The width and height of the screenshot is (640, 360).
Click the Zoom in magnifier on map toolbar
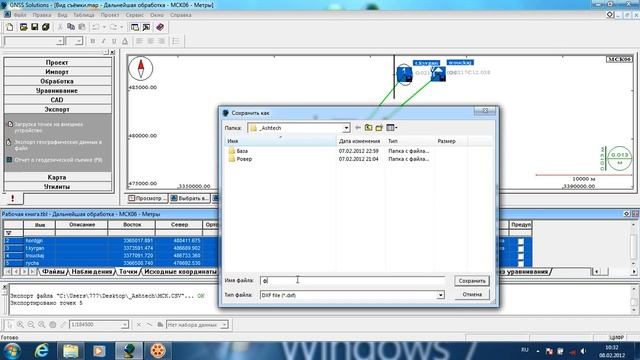[20, 325]
